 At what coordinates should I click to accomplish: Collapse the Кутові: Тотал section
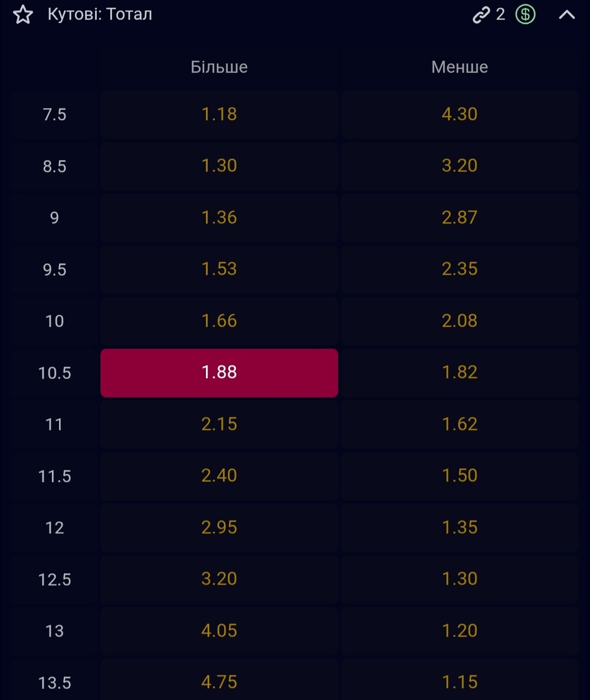(x=566, y=15)
